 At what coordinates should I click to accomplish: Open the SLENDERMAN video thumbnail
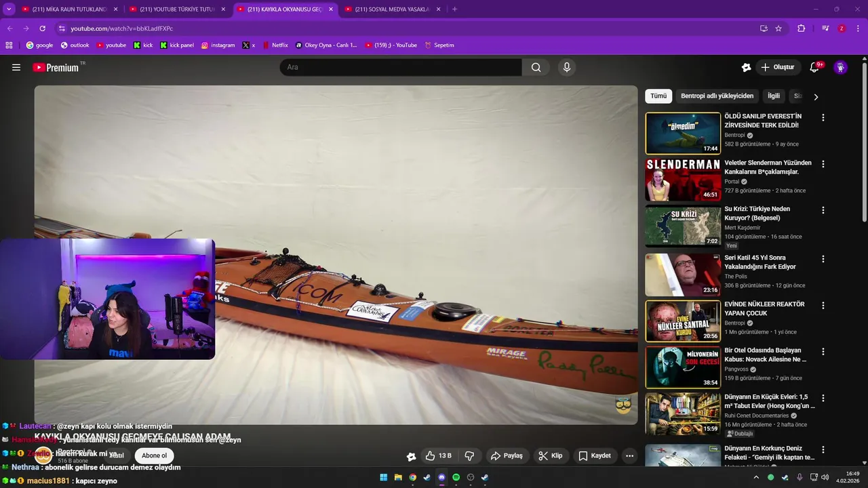[x=683, y=180]
